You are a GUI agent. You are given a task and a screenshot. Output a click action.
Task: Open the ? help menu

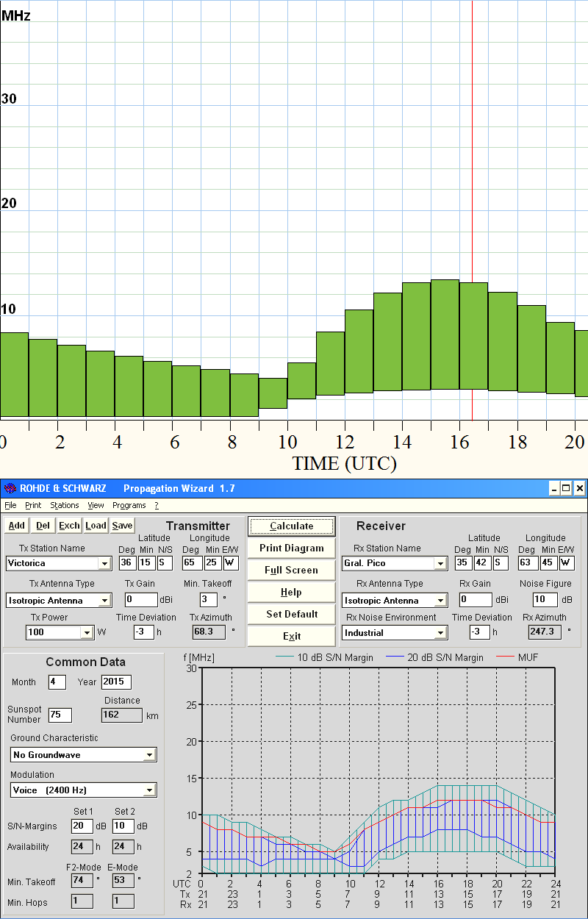(156, 505)
